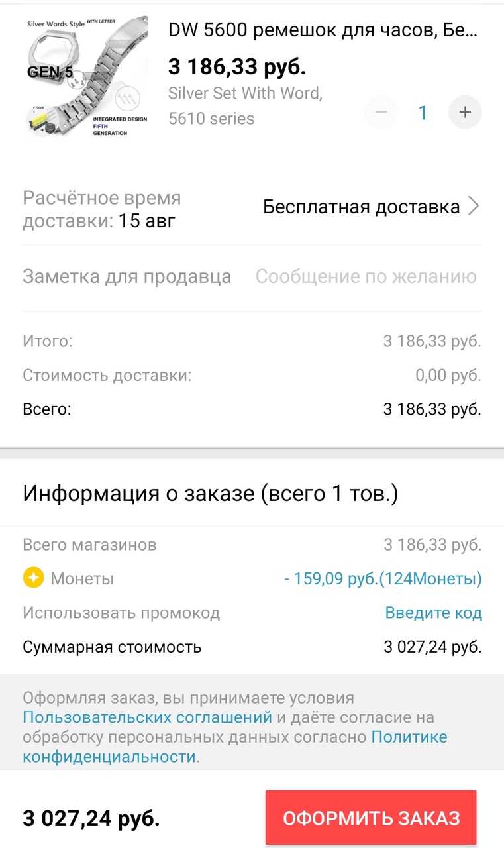Open the Пользовательских соглашений link
Screen dimensions: 504x848
pyautogui.click(x=147, y=717)
